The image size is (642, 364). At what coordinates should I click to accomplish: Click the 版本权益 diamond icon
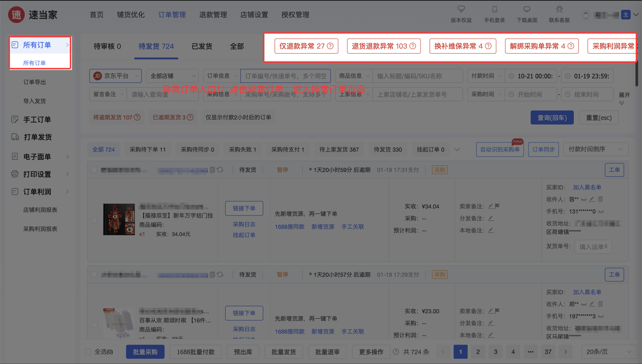[x=461, y=10]
